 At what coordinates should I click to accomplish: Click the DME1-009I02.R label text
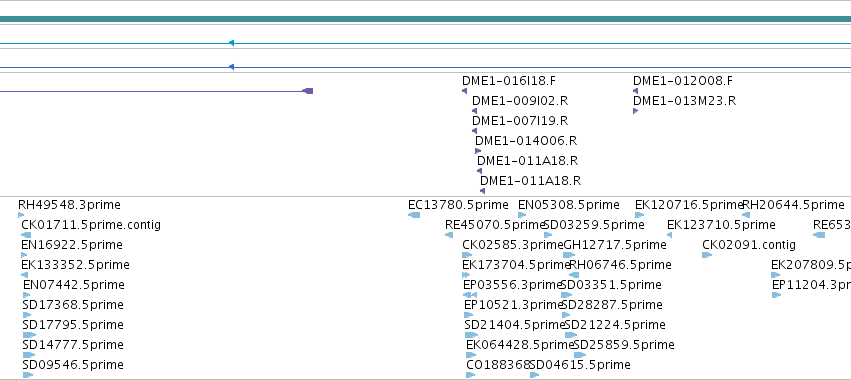pyautogui.click(x=520, y=101)
